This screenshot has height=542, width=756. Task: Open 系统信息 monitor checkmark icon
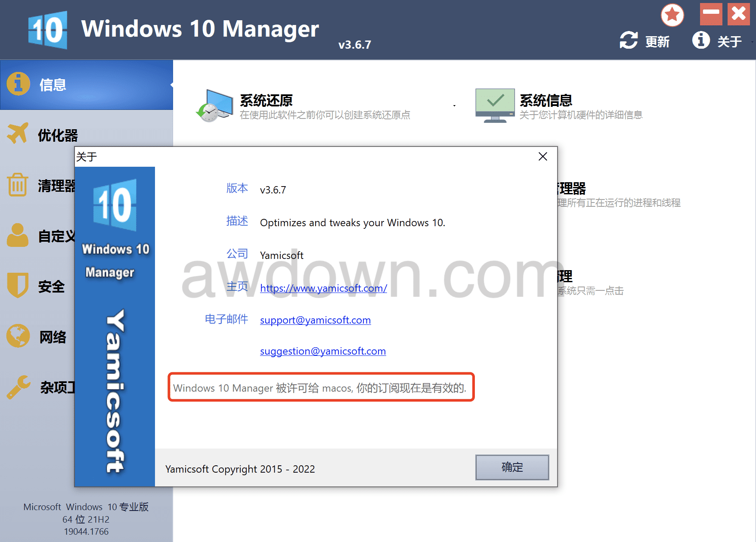(495, 106)
